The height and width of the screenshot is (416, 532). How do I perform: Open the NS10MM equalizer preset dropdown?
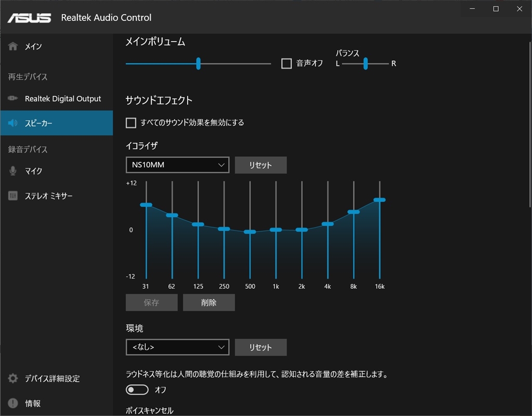(x=178, y=165)
